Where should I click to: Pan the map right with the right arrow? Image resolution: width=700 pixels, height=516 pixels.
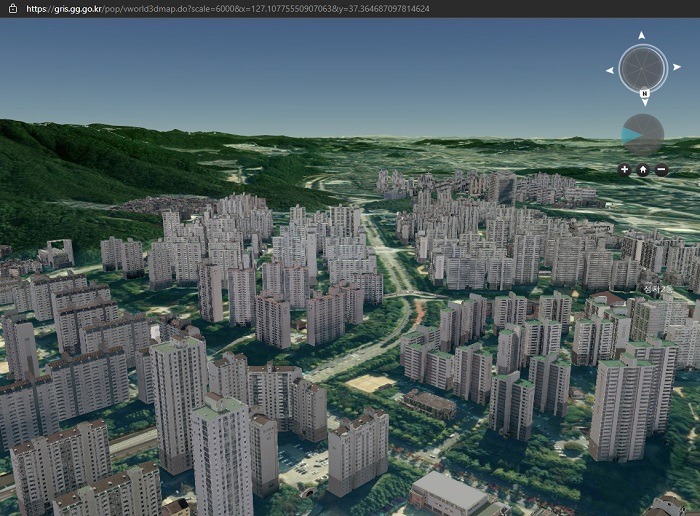click(x=676, y=68)
